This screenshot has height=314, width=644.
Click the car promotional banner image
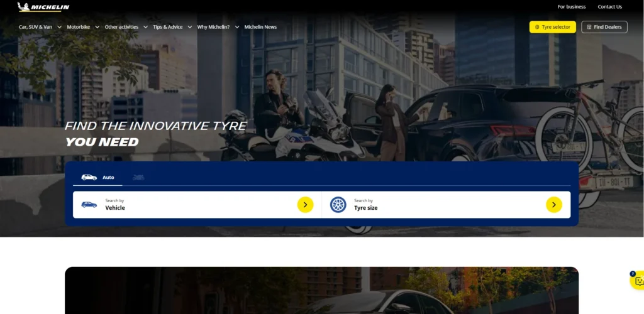[321, 290]
